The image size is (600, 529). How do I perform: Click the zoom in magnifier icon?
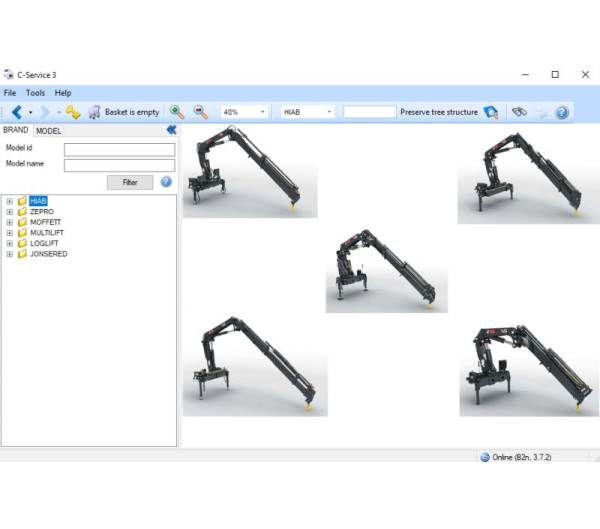[x=177, y=112]
